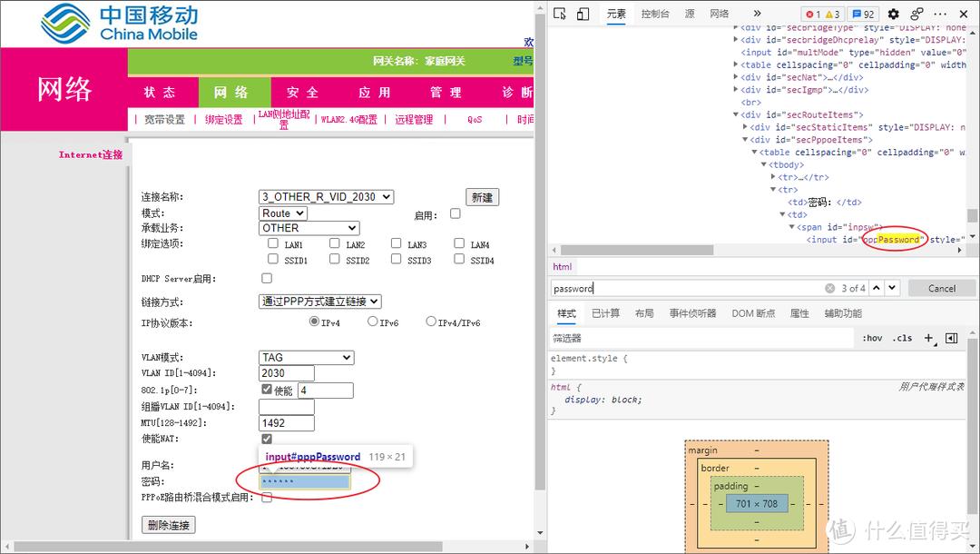Jump to next search result arrow
This screenshot has width=980, height=554.
pos(892,288)
